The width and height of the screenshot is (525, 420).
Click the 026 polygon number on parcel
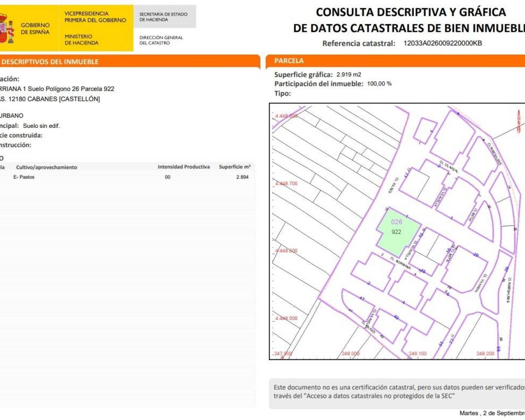coord(397,222)
